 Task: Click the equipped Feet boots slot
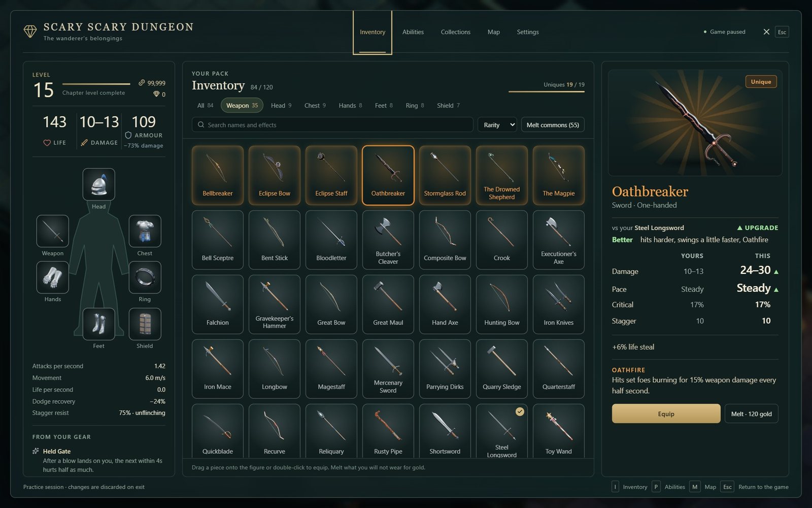click(x=99, y=324)
